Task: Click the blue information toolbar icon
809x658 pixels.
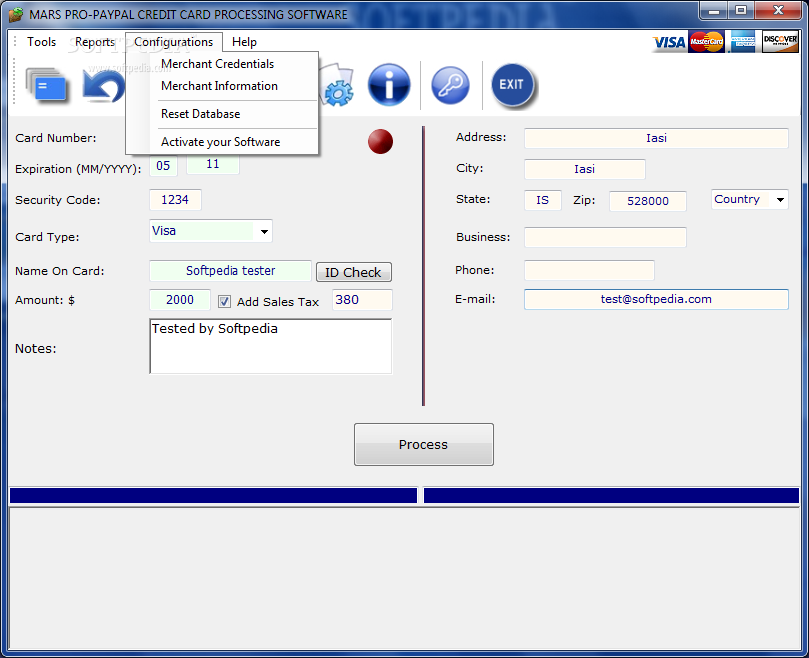Action: pyautogui.click(x=389, y=85)
